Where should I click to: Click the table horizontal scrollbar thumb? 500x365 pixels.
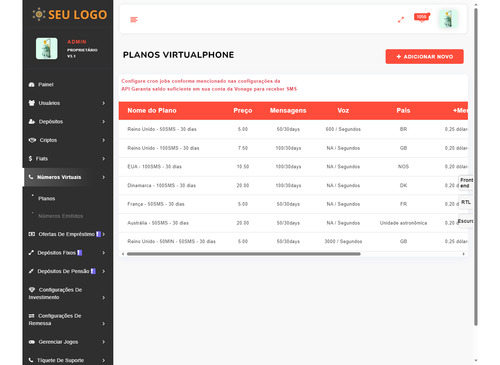pyautogui.click(x=244, y=254)
